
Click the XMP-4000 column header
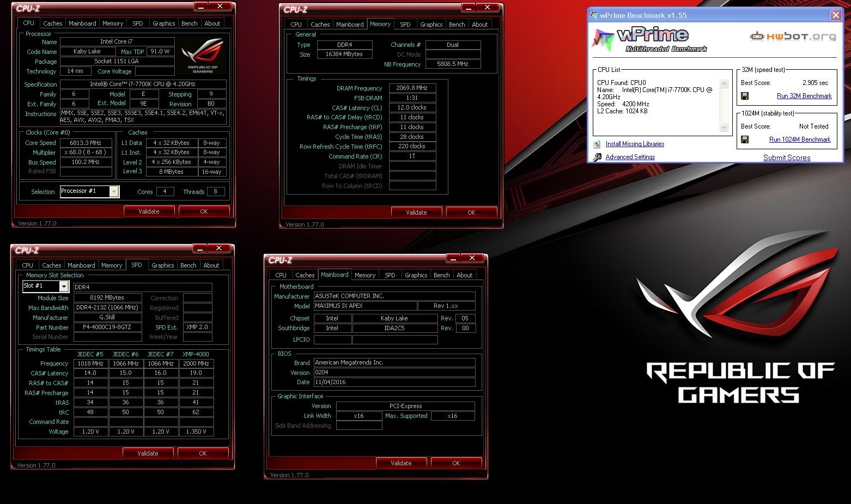pos(196,354)
